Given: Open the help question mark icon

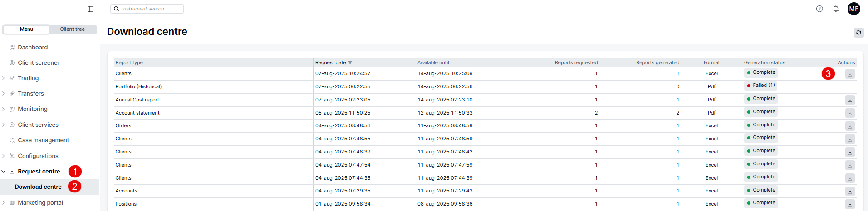Looking at the screenshot, I should coord(819,9).
